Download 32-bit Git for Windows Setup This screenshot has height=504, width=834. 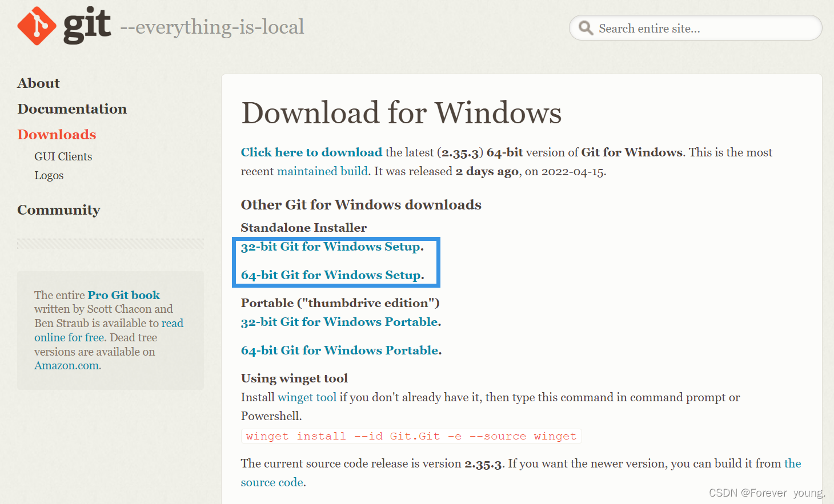331,247
